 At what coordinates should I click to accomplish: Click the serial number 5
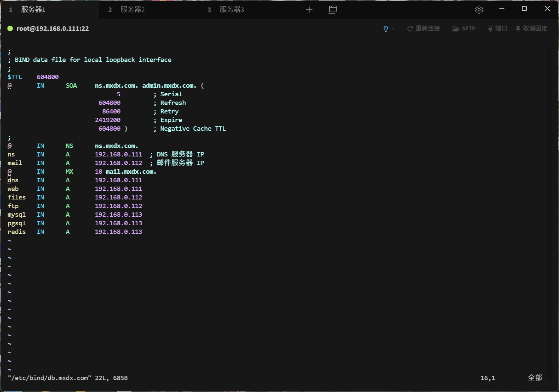pyautogui.click(x=118, y=94)
